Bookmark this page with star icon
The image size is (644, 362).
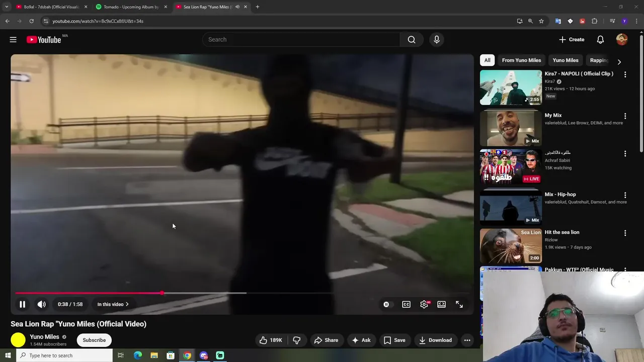[541, 21]
